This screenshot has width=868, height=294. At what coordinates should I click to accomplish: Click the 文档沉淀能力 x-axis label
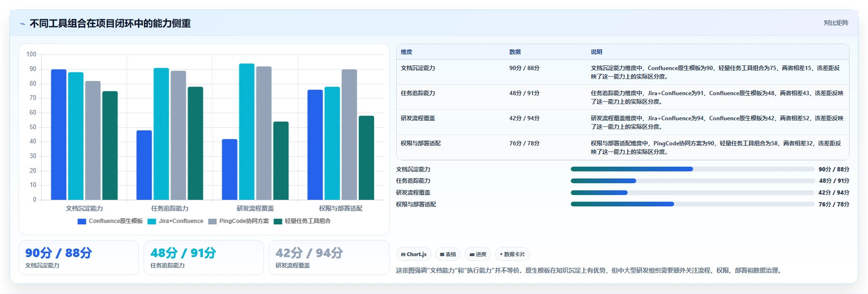[84, 208]
